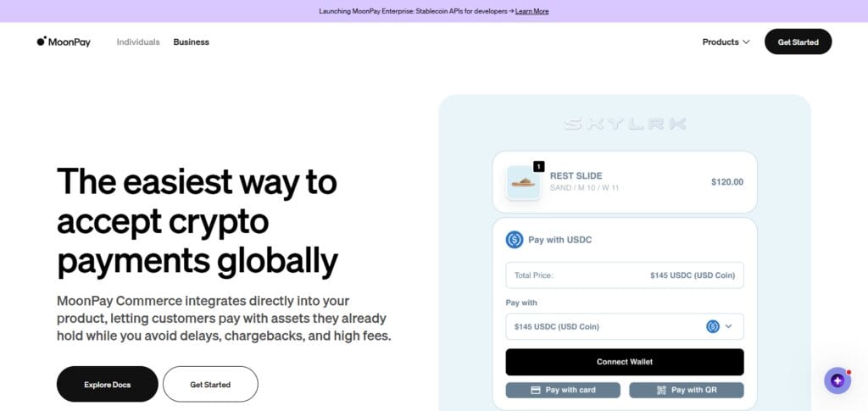Click the credit card icon in Pay with card

pos(536,390)
